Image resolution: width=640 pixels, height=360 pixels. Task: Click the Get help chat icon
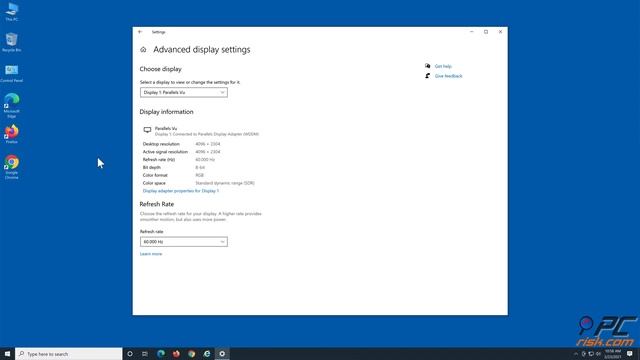click(x=427, y=66)
